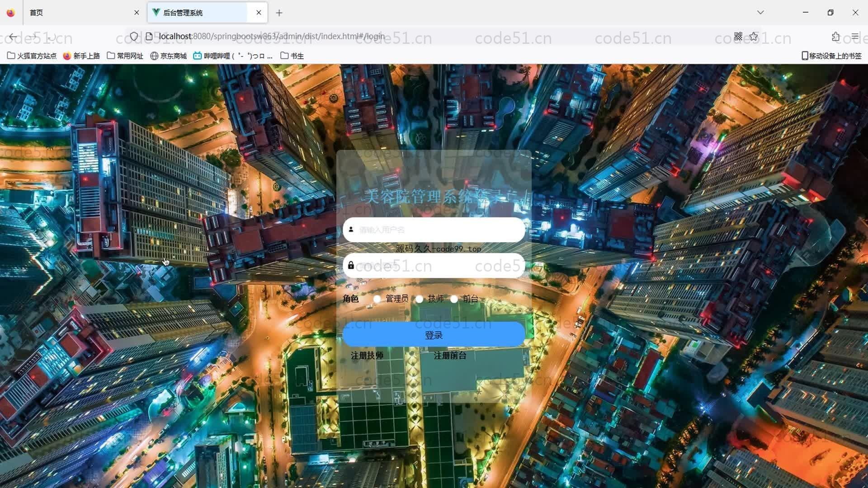This screenshot has width=868, height=488.
Task: Click the site info page icon
Action: click(x=149, y=36)
